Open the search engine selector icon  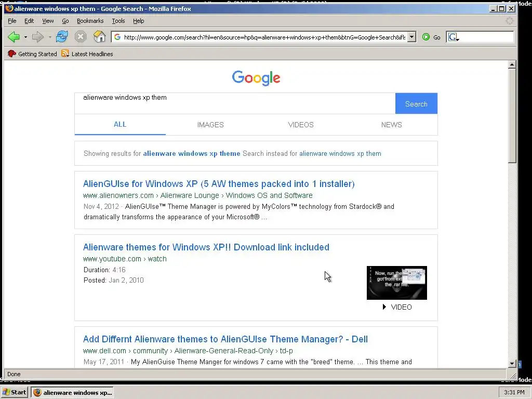coord(453,37)
